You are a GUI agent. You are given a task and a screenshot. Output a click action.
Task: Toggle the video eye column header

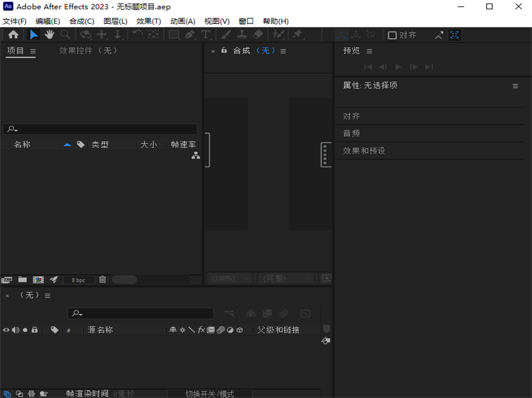pyautogui.click(x=6, y=330)
